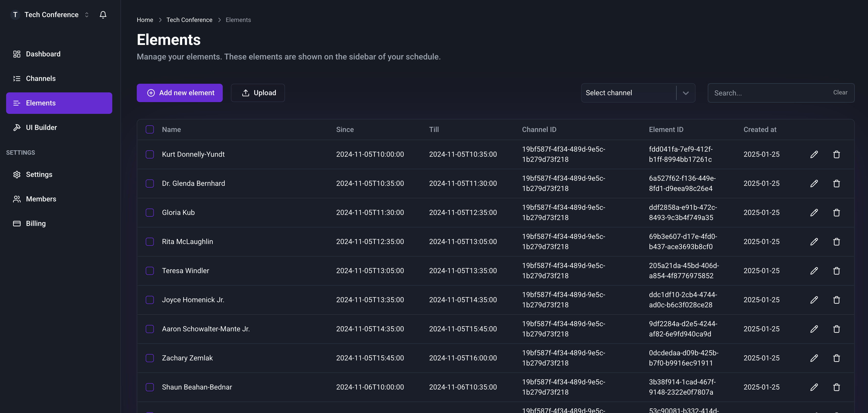Delete Zachary Zemlak element
This screenshot has height=413, width=868.
click(x=836, y=358)
